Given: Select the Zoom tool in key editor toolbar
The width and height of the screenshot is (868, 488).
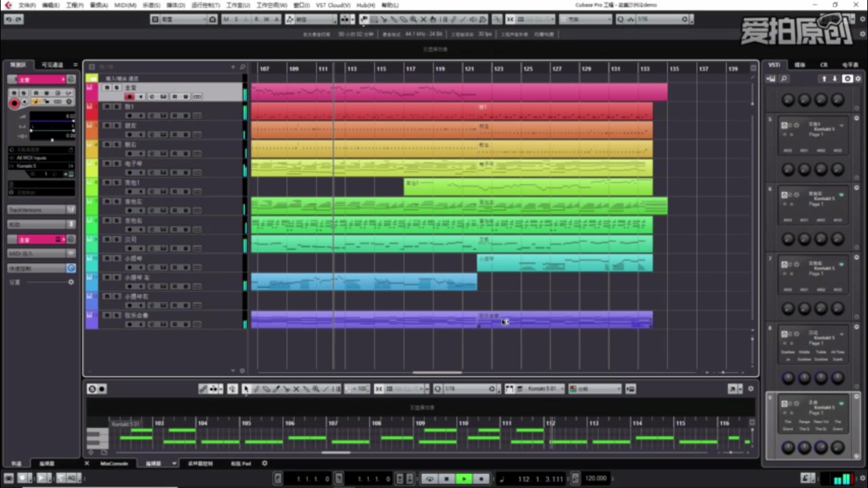Looking at the screenshot, I should 316,389.
